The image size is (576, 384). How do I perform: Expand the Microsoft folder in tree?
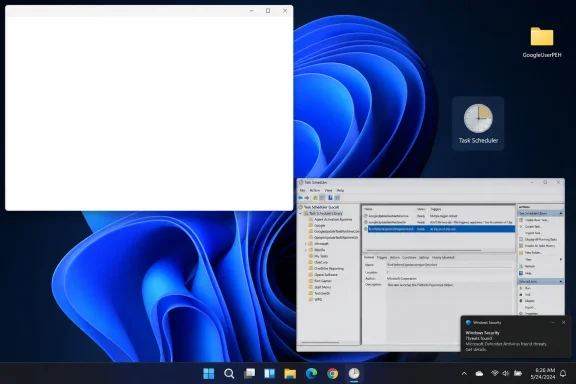(x=306, y=244)
